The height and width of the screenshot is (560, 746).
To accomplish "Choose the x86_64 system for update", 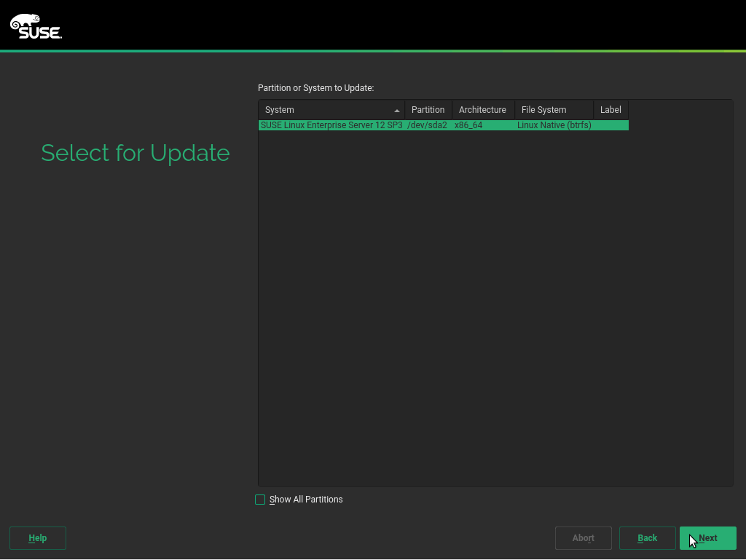I will coord(467,125).
